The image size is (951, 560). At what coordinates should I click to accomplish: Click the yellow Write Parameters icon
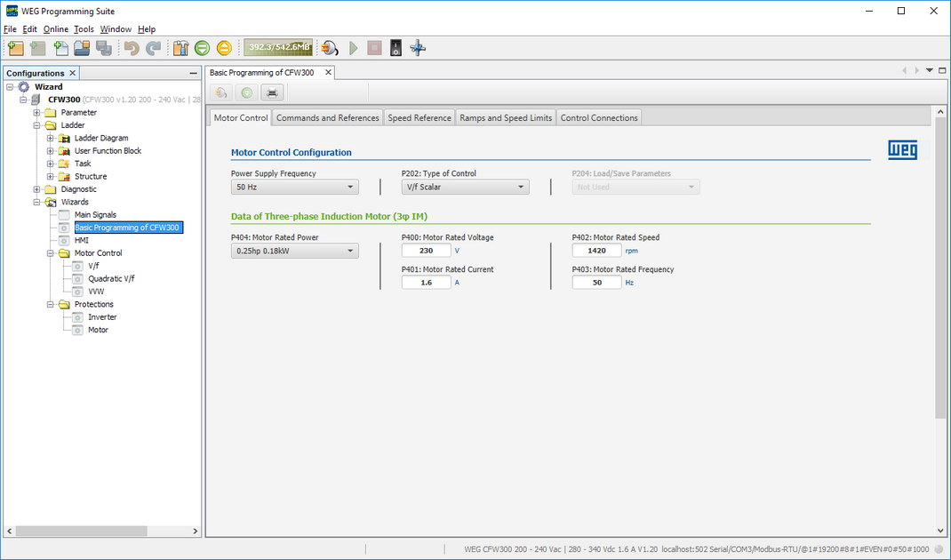(x=225, y=47)
